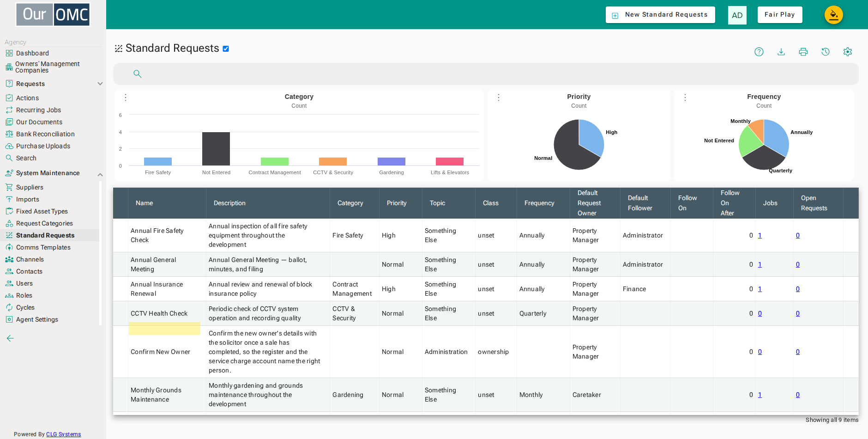
Task: Click the help question mark icon
Action: [759, 52]
